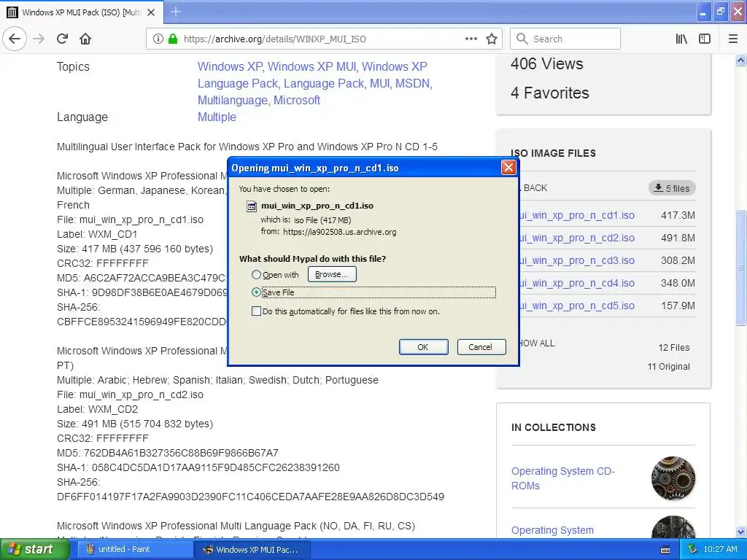Open Operating System CD-ROMs collection link

tap(563, 478)
